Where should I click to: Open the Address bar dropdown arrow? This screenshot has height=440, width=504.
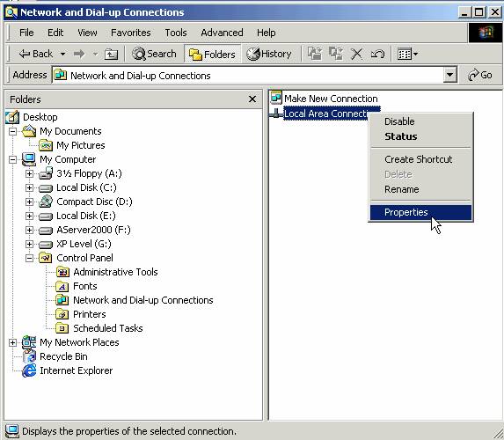coord(450,76)
